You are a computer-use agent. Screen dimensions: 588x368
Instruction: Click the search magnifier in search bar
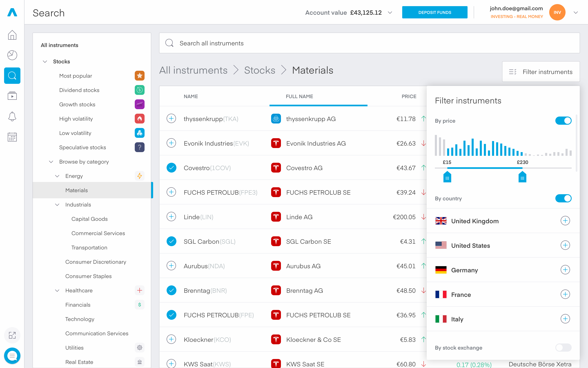pos(169,43)
